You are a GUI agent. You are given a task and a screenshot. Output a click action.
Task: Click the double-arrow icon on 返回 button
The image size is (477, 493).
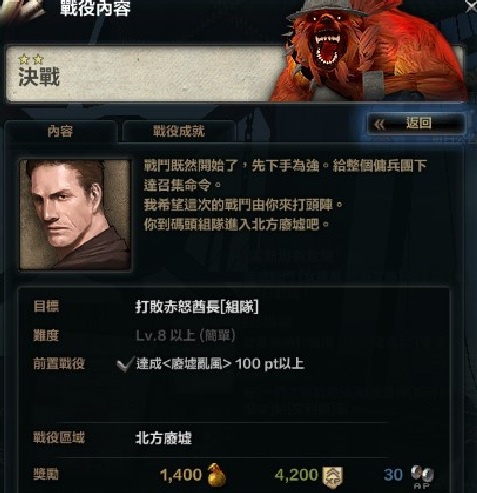pyautogui.click(x=379, y=125)
